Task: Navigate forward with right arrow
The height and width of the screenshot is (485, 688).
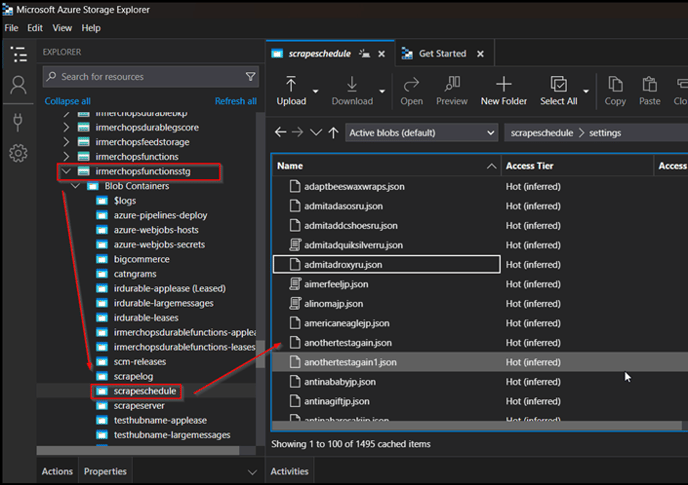Action: (x=297, y=132)
